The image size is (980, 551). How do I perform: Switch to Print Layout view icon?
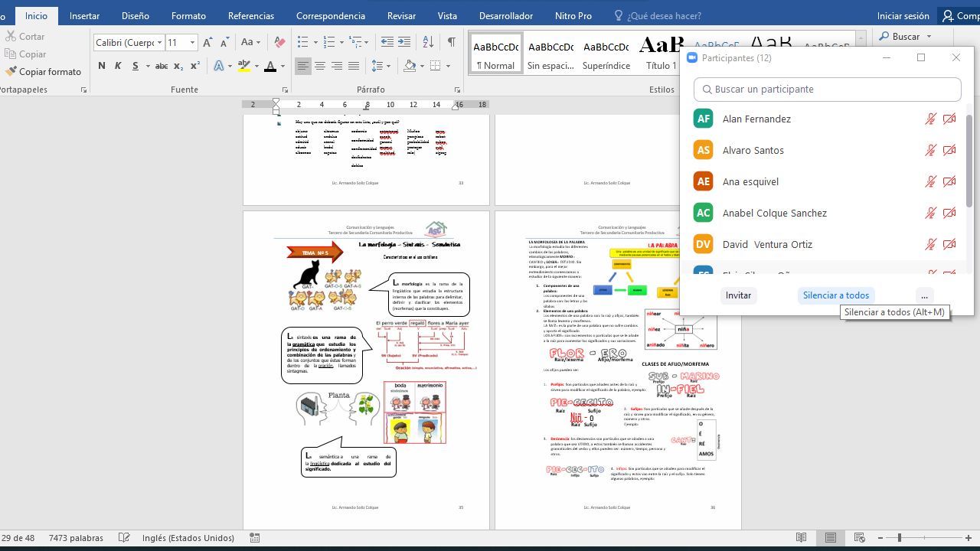coord(830,538)
